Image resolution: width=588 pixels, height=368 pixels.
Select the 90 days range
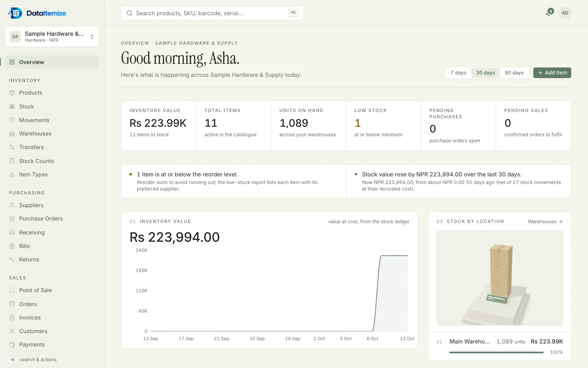(514, 73)
